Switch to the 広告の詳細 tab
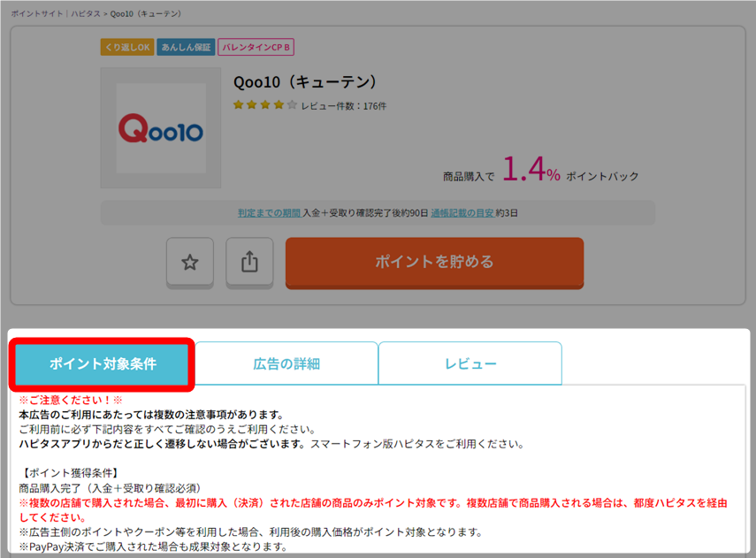The height and width of the screenshot is (558, 756). (x=286, y=363)
